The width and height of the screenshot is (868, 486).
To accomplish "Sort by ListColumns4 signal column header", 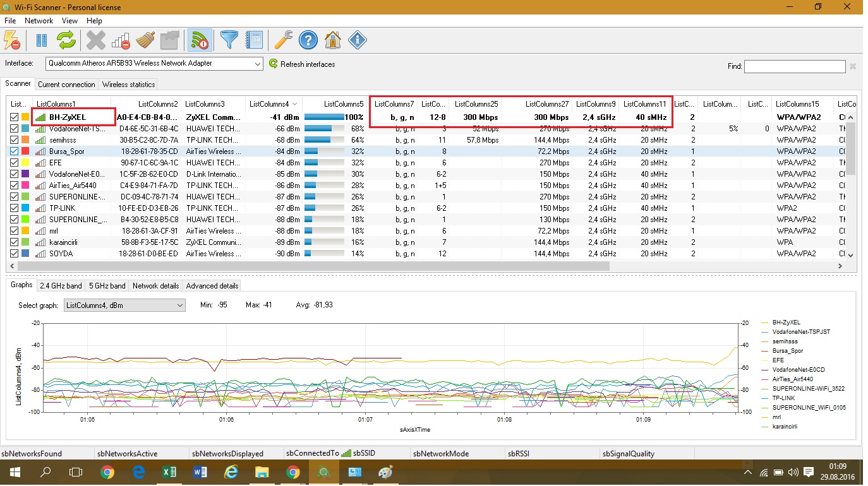I will coord(274,104).
